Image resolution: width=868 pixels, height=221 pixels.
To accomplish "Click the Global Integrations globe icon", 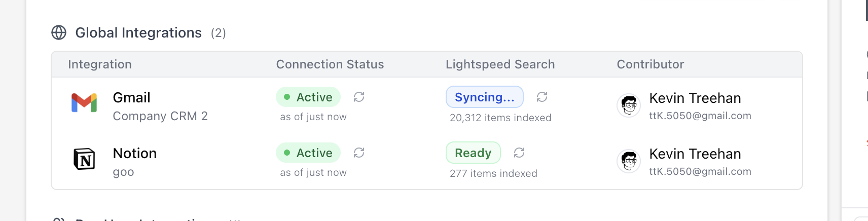I will (x=59, y=33).
